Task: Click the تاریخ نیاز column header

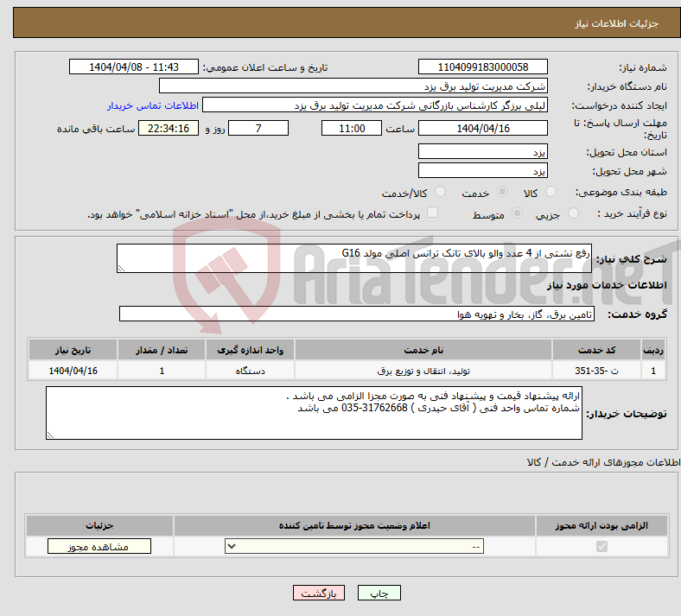Action: [73, 350]
